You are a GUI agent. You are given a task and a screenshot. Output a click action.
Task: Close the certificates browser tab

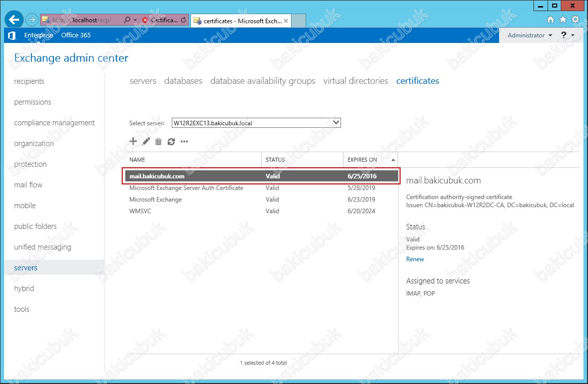click(286, 21)
